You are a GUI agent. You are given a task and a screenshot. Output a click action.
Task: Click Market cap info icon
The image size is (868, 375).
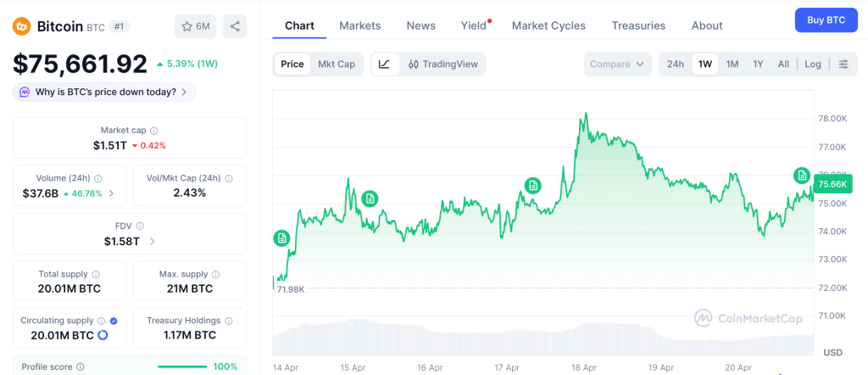click(x=153, y=131)
